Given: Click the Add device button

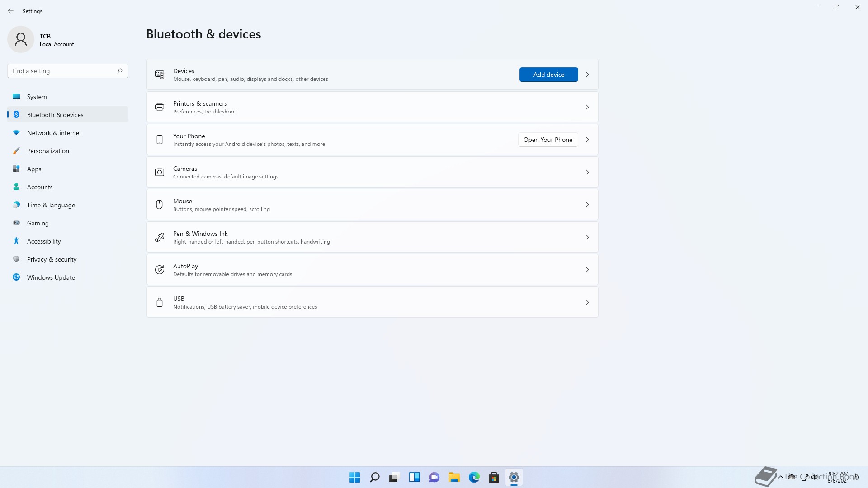Looking at the screenshot, I should (x=548, y=75).
